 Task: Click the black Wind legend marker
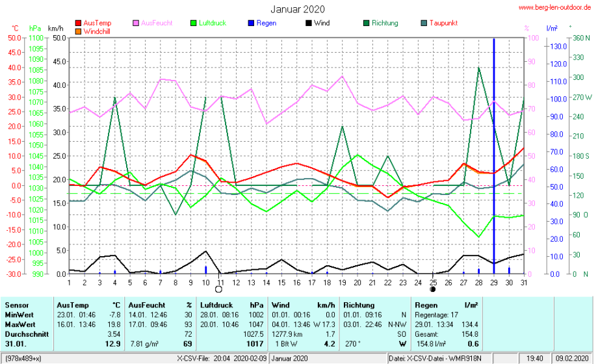click(x=308, y=23)
